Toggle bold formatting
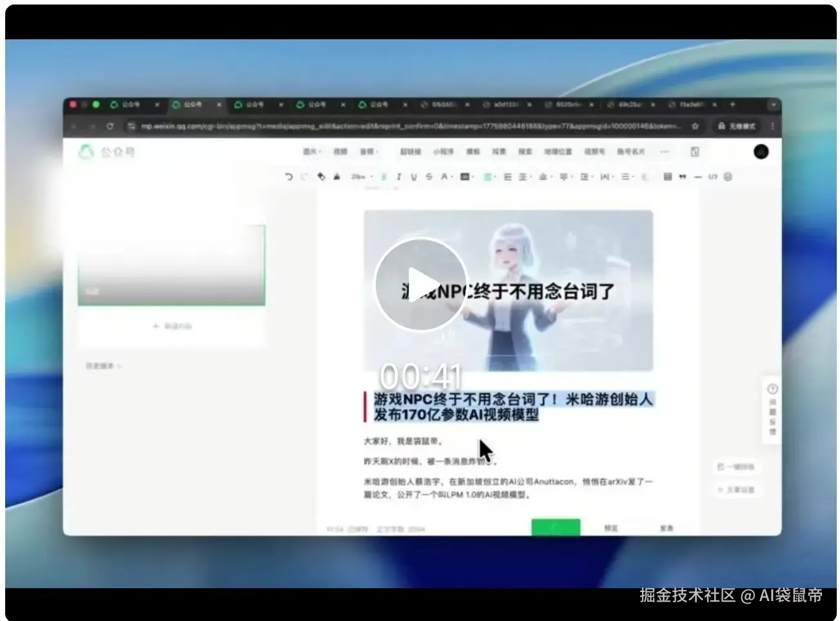 (x=384, y=177)
